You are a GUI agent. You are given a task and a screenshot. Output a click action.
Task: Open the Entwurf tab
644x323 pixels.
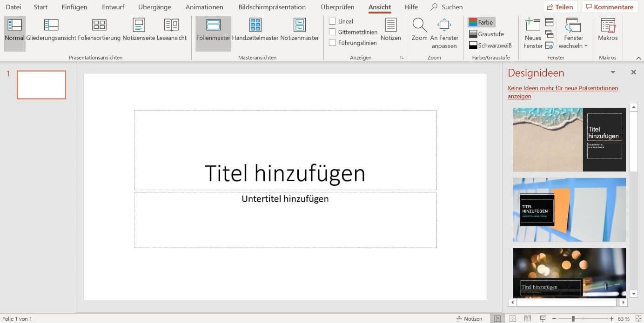tap(113, 7)
